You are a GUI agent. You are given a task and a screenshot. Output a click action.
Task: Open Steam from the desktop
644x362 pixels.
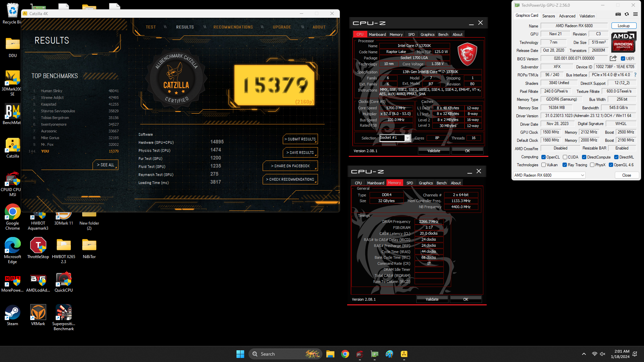pos(12,316)
